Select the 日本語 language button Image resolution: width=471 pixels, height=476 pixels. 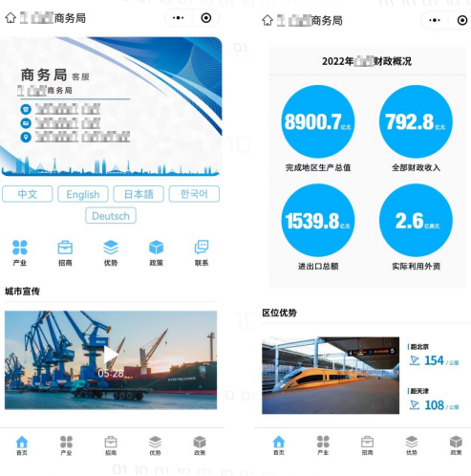pos(139,194)
